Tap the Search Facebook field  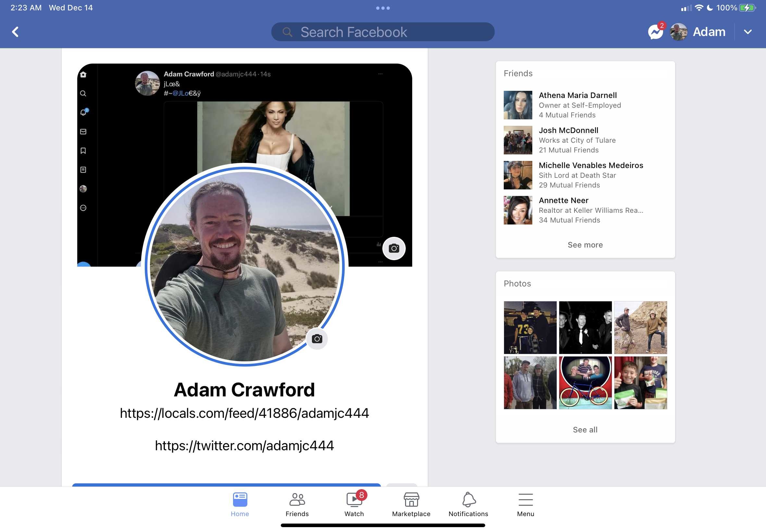[x=383, y=32]
